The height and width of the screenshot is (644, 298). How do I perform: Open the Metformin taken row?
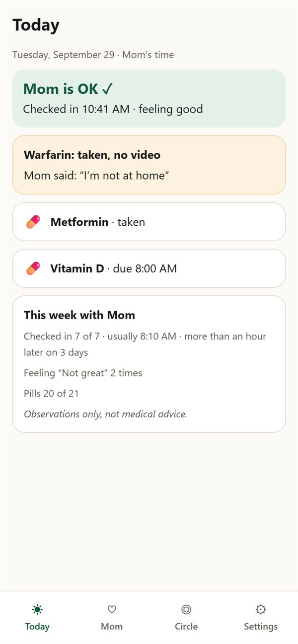[x=149, y=222]
